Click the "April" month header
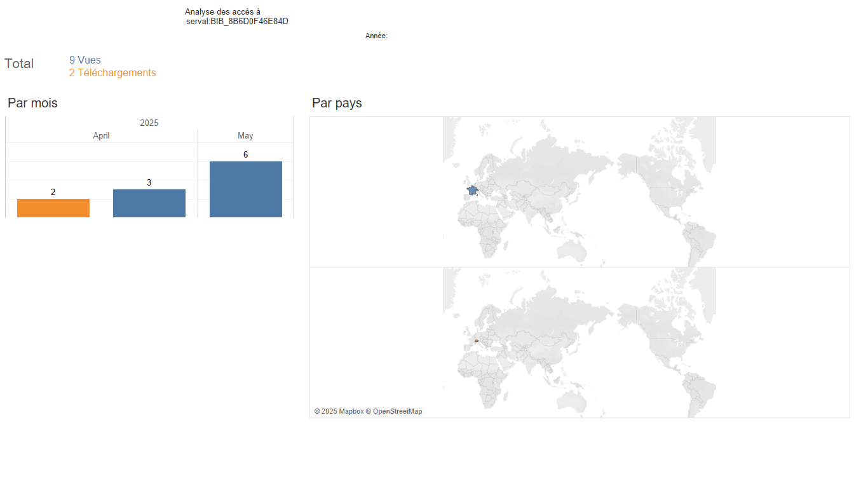Screen dimensions: 868x488 point(102,136)
